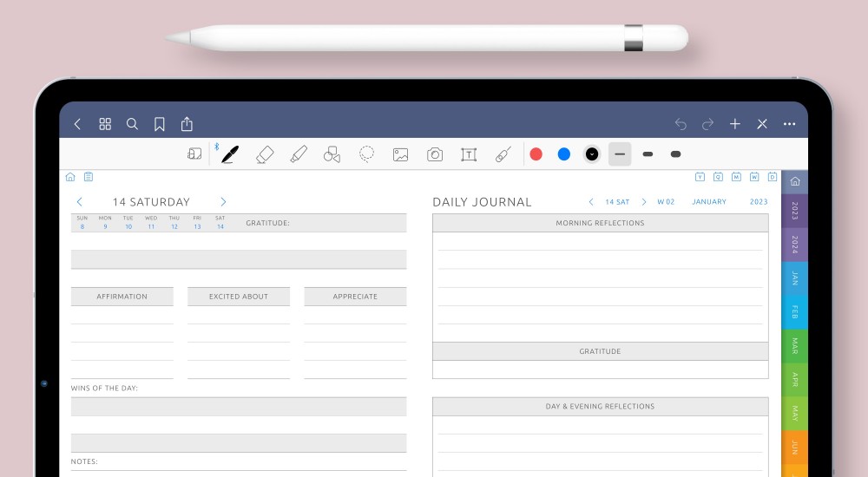
Task: Jump to yearly view with the Y icon
Action: tap(700, 177)
